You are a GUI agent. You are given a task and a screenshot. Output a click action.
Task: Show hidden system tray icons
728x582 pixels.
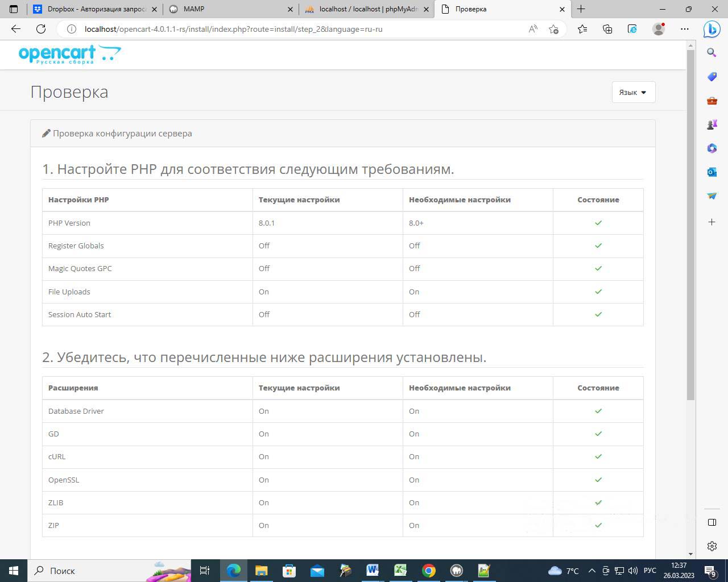click(x=591, y=571)
